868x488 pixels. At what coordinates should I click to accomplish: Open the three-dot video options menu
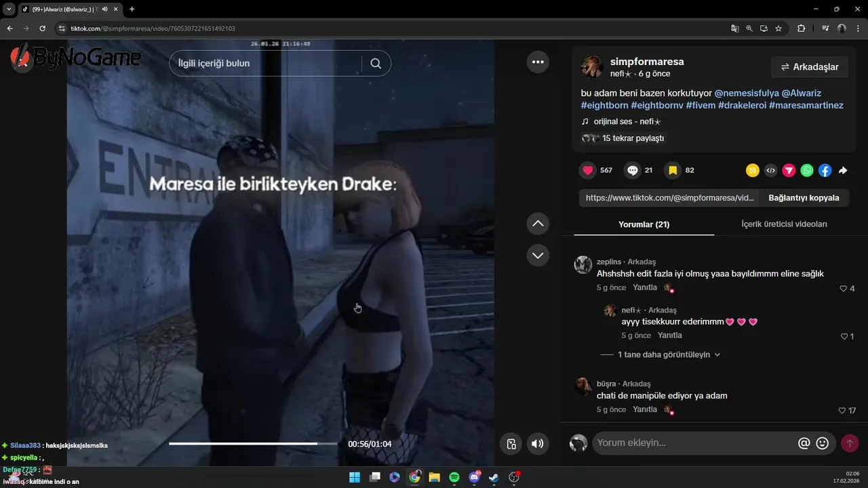click(x=538, y=62)
